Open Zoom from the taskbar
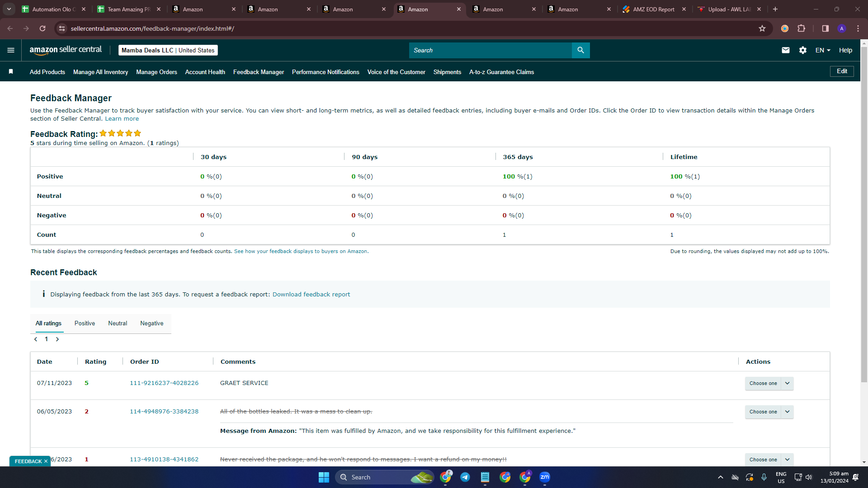 tap(545, 477)
